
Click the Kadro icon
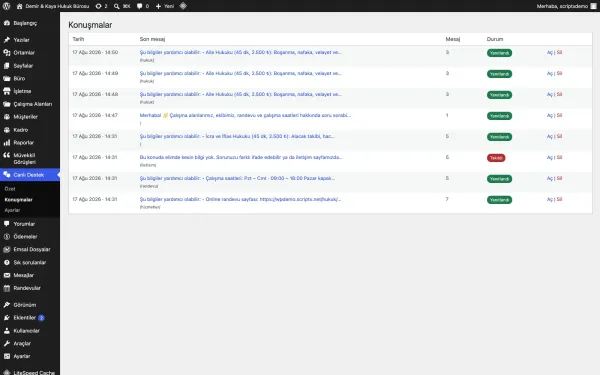pos(7,130)
